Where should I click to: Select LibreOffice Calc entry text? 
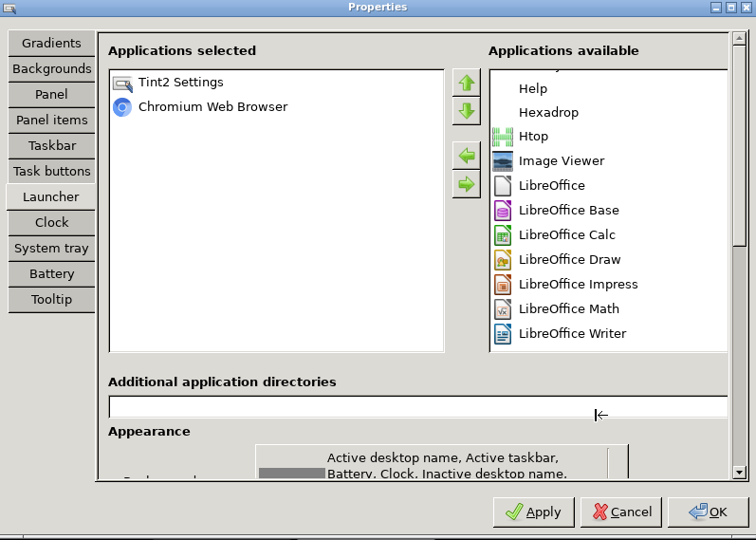click(567, 235)
